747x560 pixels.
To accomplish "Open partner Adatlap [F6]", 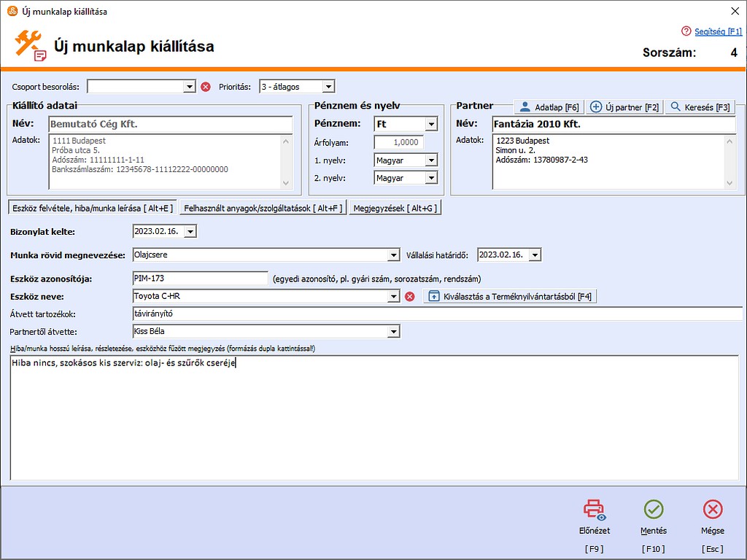I will 549,107.
